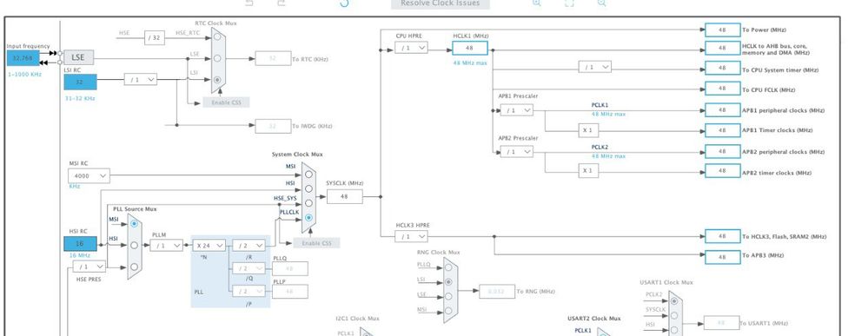Click APB2 peripheral clocks value box
The height and width of the screenshot is (336, 868).
pos(722,151)
